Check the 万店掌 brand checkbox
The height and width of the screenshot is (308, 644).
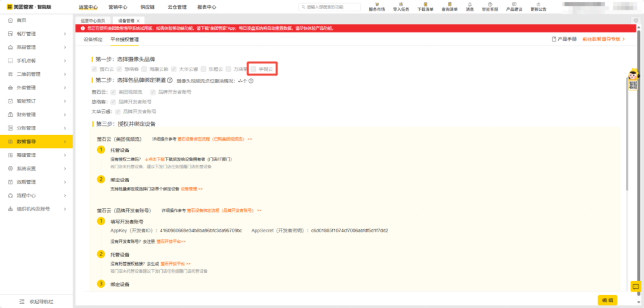click(x=228, y=69)
